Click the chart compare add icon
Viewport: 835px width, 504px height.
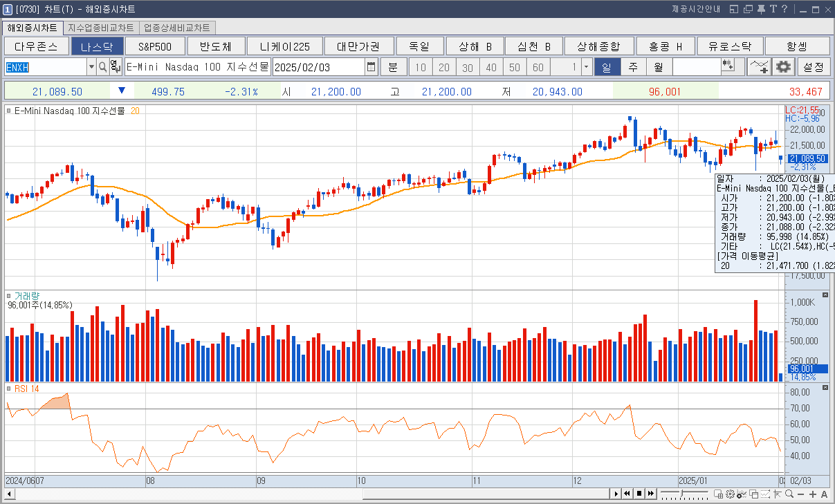click(760, 67)
